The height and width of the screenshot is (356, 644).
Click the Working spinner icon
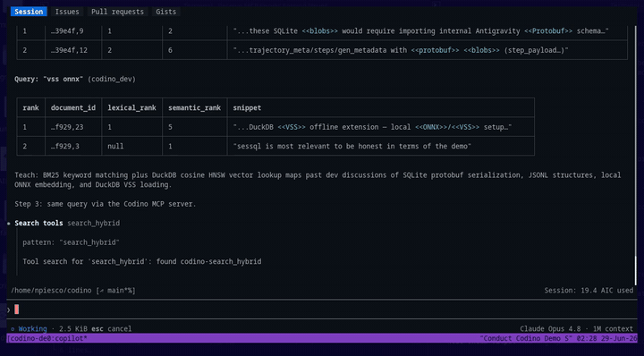[13, 329]
